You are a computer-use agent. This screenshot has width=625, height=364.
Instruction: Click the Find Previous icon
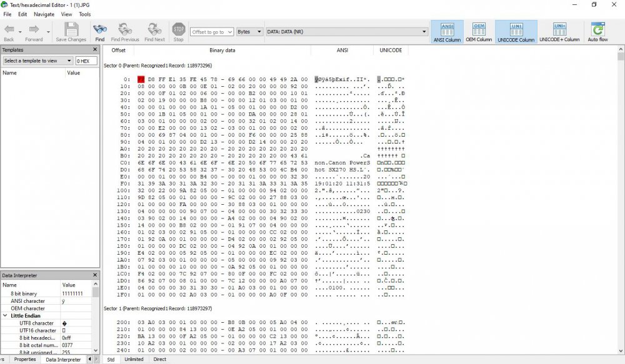[125, 29]
